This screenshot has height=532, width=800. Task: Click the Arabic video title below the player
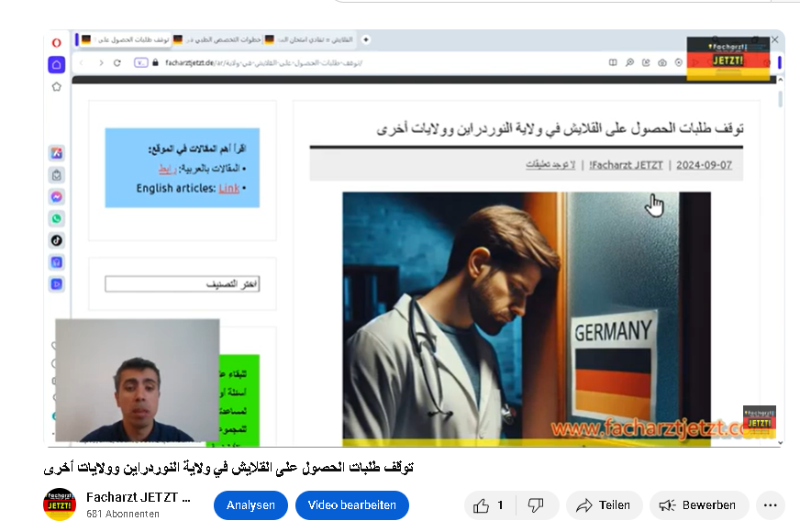(x=228, y=467)
